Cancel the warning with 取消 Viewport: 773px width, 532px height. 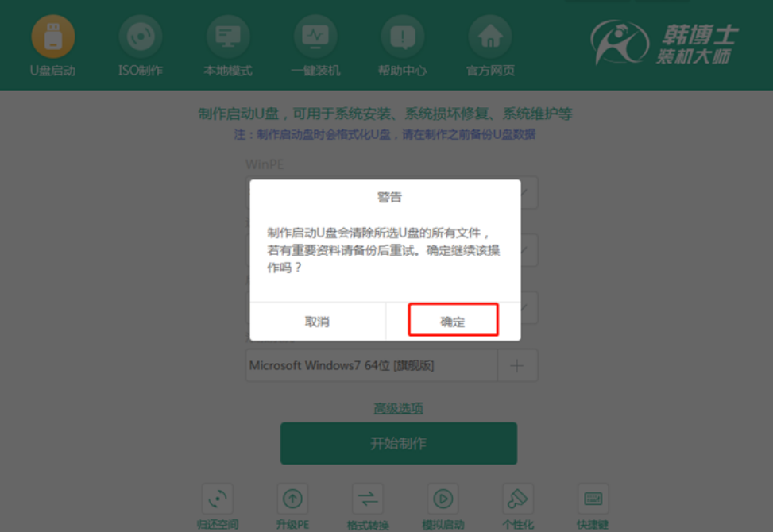click(317, 322)
